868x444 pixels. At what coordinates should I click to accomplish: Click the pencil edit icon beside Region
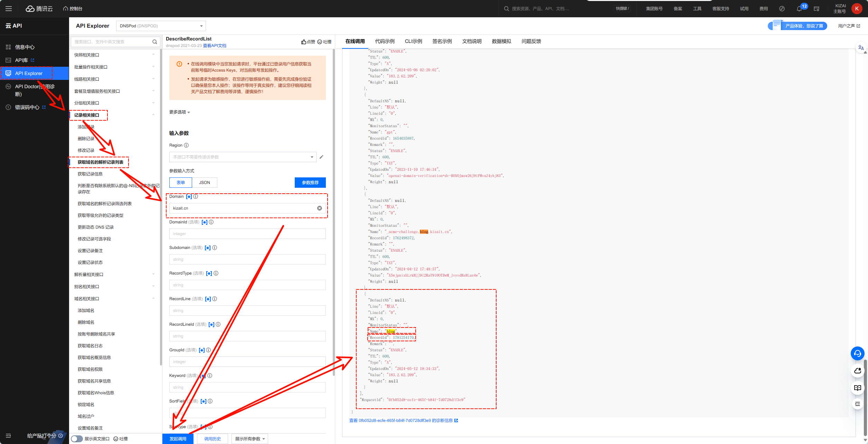(x=321, y=157)
